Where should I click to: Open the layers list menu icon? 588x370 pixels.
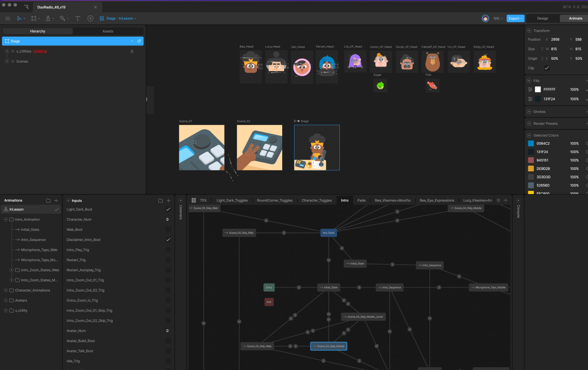pyautogui.click(x=499, y=200)
